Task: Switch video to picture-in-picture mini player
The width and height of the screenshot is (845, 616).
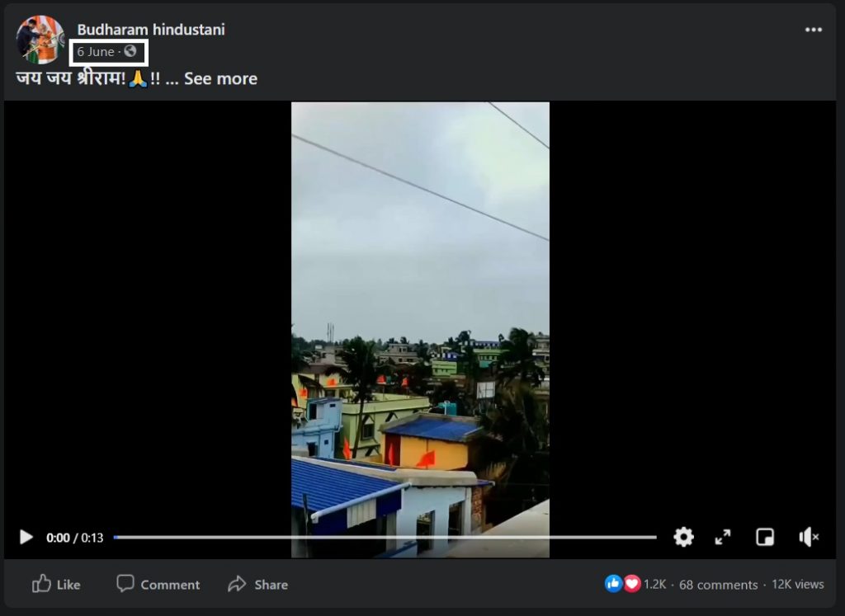Action: [765, 538]
